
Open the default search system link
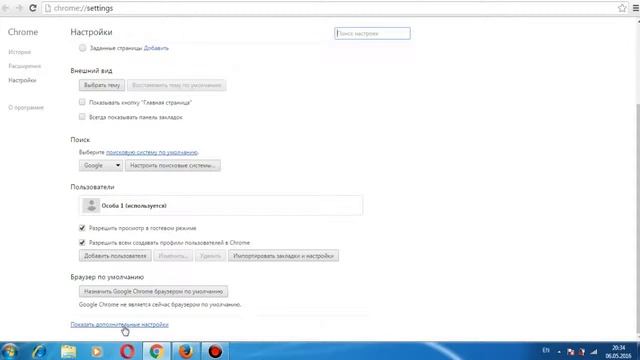pyautogui.click(x=152, y=152)
